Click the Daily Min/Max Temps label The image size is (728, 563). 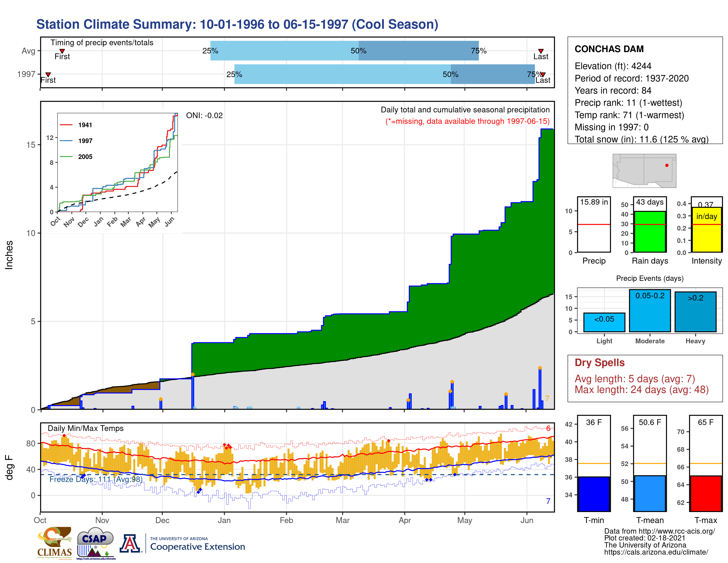86,428
